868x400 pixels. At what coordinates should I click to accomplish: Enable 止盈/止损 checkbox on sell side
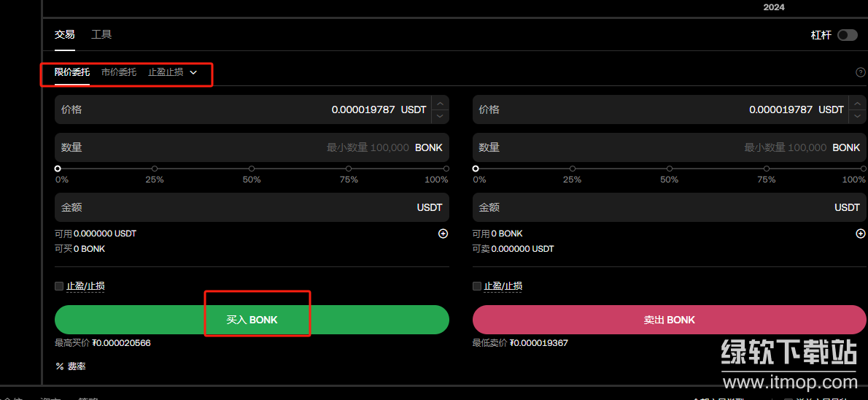[x=477, y=286]
